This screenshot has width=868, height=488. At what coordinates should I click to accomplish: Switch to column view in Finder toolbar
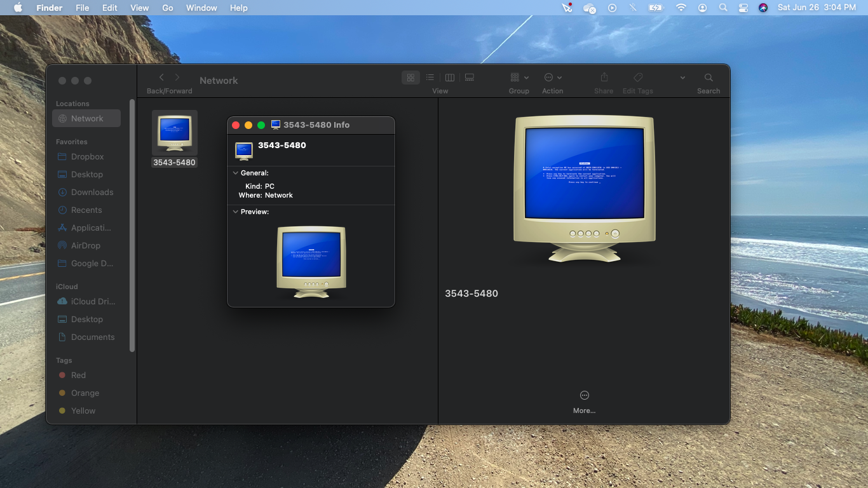point(450,78)
